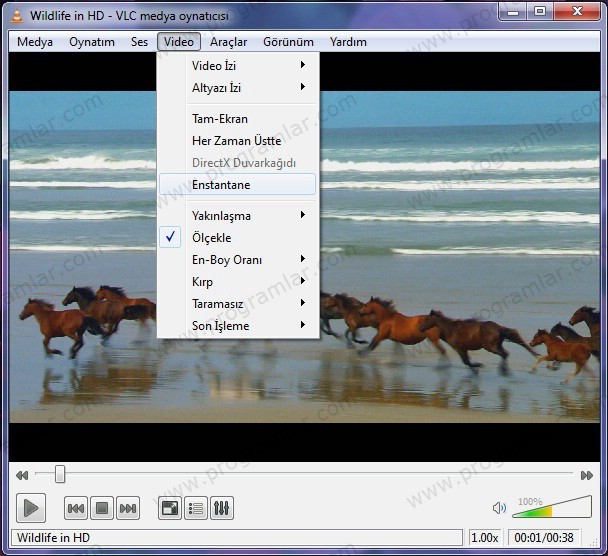This screenshot has width=608, height=556.
Task: Expand the Kırp submenu
Action: tap(238, 282)
